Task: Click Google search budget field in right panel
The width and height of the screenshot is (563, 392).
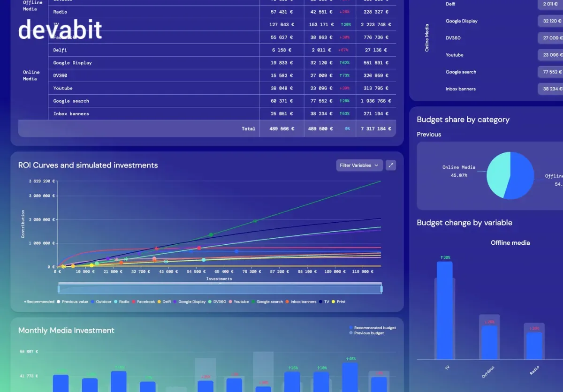Action: 550,72
